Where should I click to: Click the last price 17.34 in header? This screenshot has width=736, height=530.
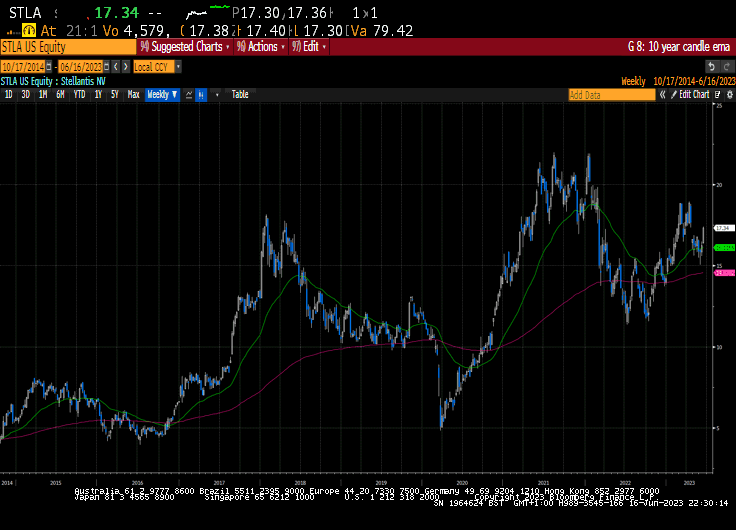point(117,13)
